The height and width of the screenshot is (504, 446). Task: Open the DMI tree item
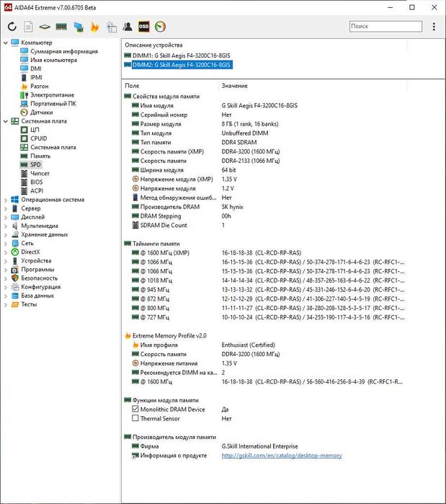tap(35, 68)
